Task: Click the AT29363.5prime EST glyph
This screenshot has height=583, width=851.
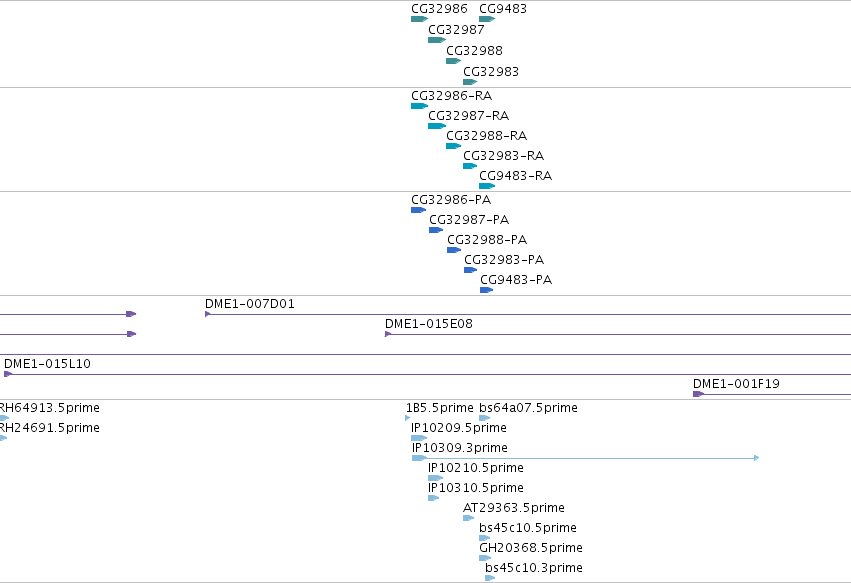Action: 468,518
